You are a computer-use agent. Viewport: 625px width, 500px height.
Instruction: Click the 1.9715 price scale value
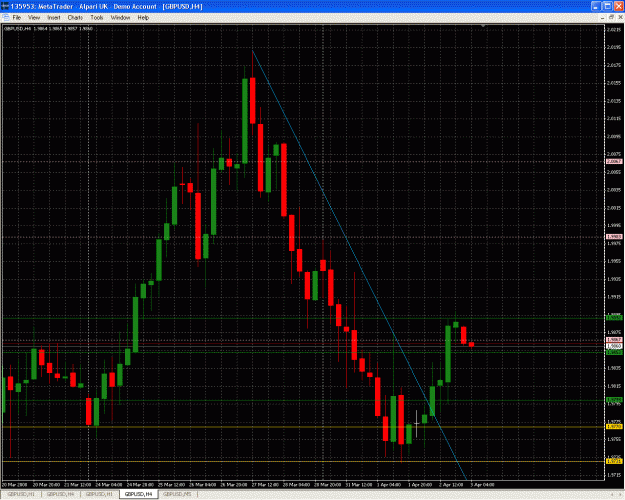click(614, 475)
